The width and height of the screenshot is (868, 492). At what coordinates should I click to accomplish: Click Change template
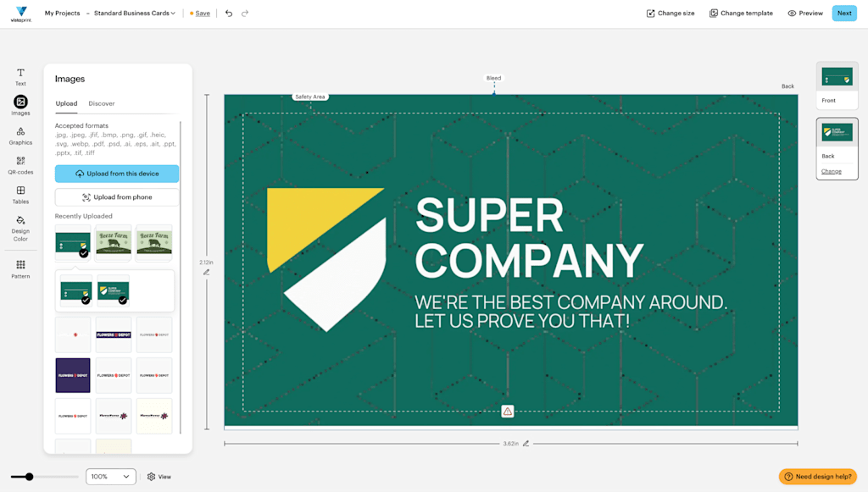point(741,14)
